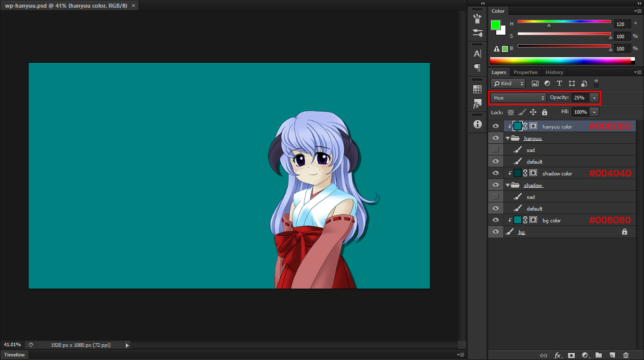The height and width of the screenshot is (360, 644).
Task: Click the status bar export icon
Action: point(31,345)
